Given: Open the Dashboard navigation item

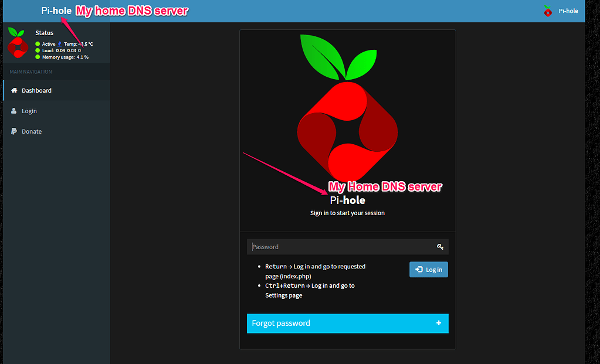Looking at the screenshot, I should click(x=37, y=90).
